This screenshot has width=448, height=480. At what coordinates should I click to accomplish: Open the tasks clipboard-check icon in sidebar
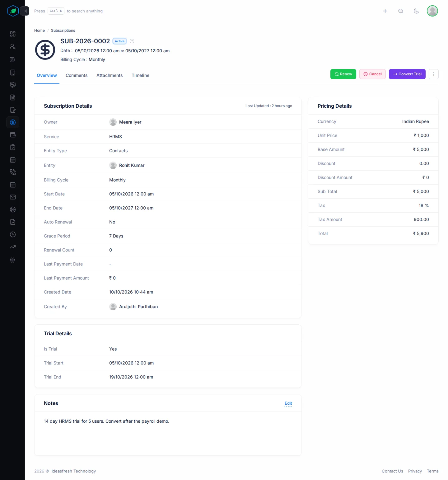pos(13,147)
